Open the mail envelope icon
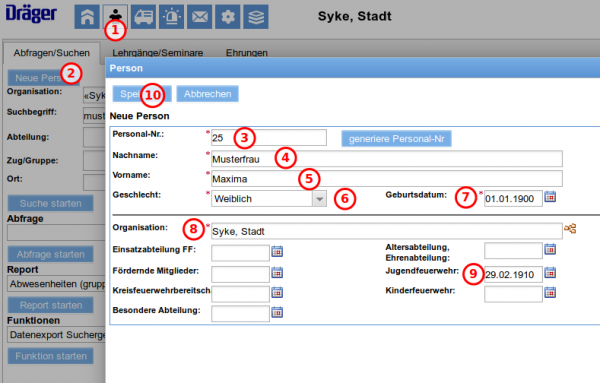600x383 pixels. [x=199, y=17]
